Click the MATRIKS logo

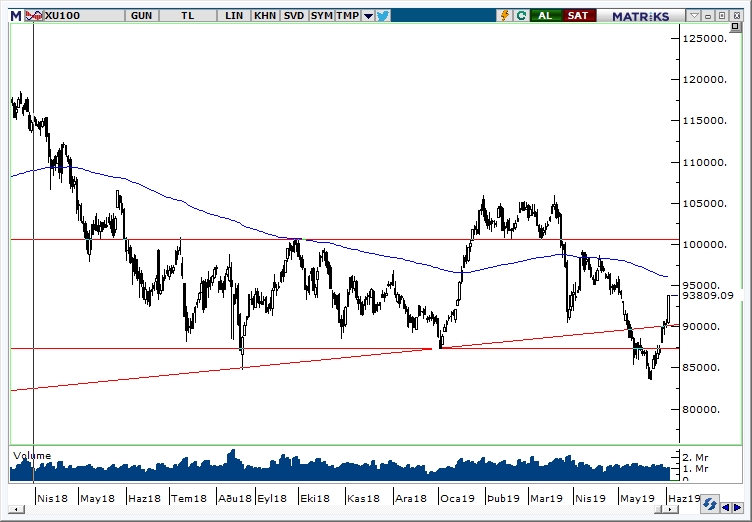[x=640, y=16]
